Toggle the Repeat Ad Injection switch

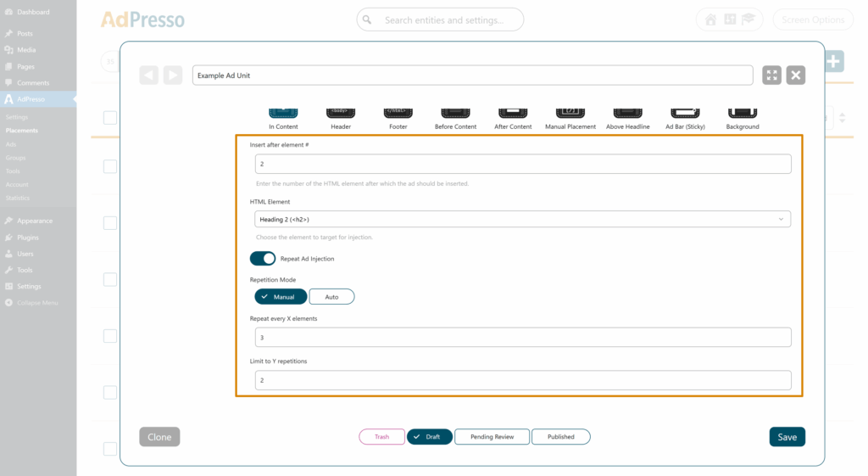tap(263, 259)
